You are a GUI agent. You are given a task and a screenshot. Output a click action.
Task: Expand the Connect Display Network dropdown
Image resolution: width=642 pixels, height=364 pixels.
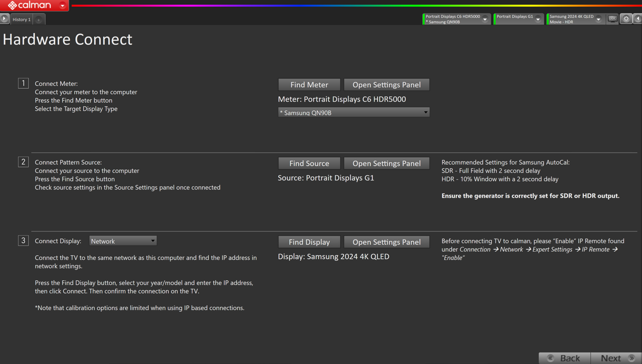pos(123,241)
